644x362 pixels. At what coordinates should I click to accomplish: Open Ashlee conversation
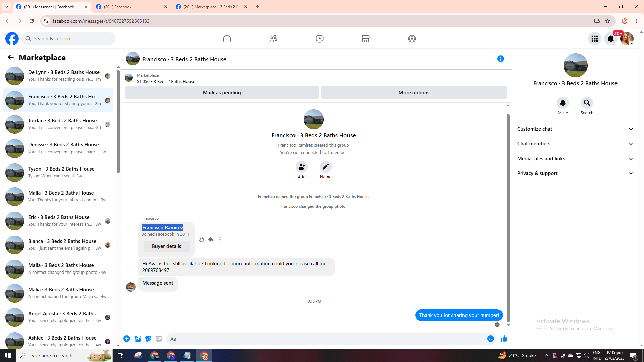point(58,339)
